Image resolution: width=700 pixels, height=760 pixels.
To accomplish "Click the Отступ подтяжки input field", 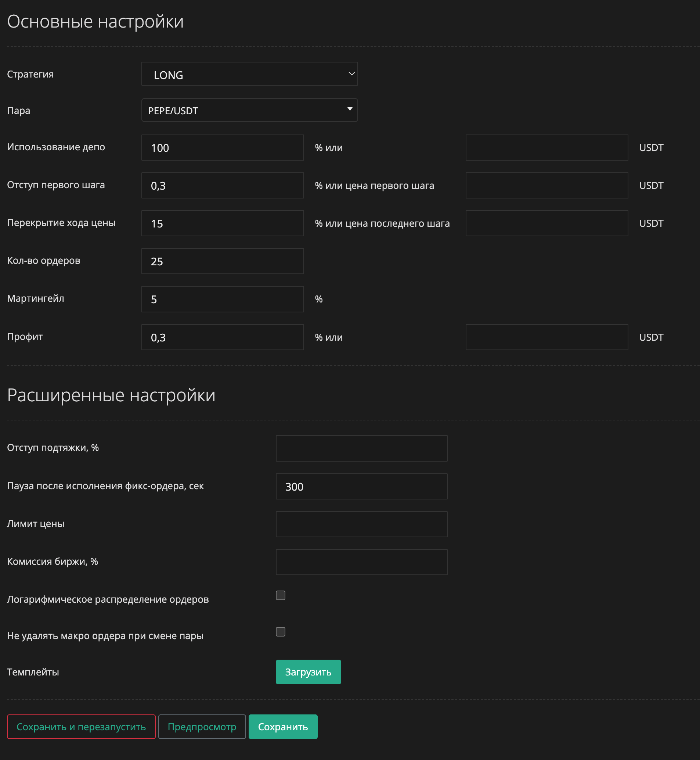I will click(x=361, y=448).
